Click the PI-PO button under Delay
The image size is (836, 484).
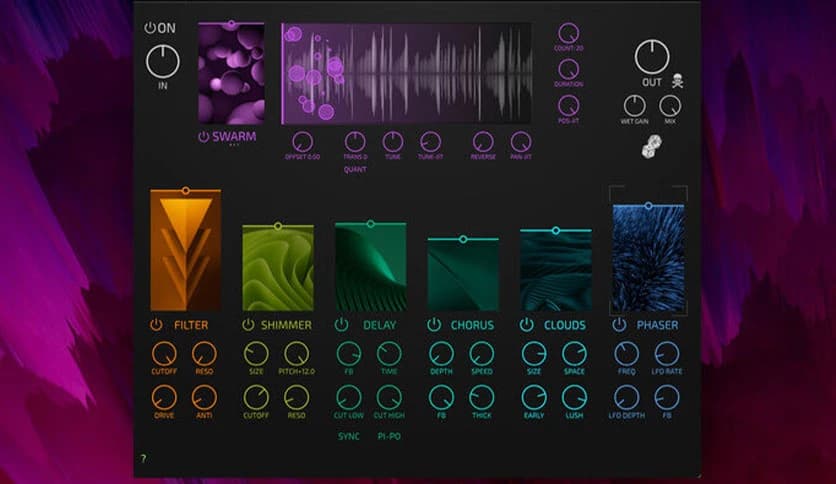[389, 436]
